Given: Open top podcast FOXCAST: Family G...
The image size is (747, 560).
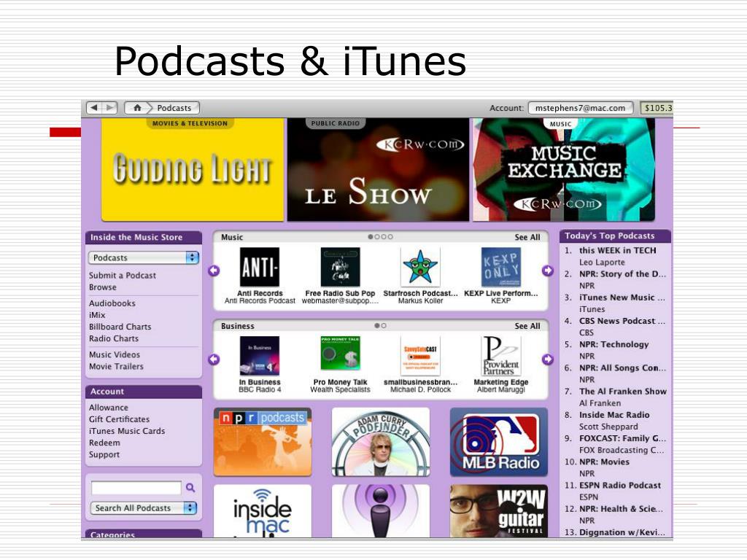Looking at the screenshot, I should coord(622,438).
